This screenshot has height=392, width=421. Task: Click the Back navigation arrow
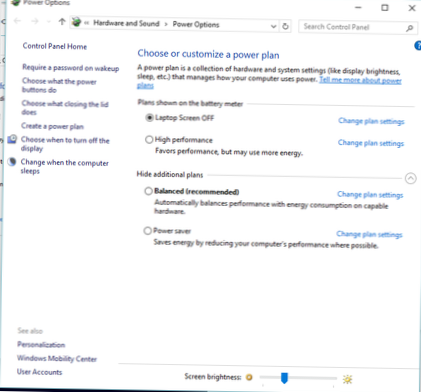coord(17,21)
